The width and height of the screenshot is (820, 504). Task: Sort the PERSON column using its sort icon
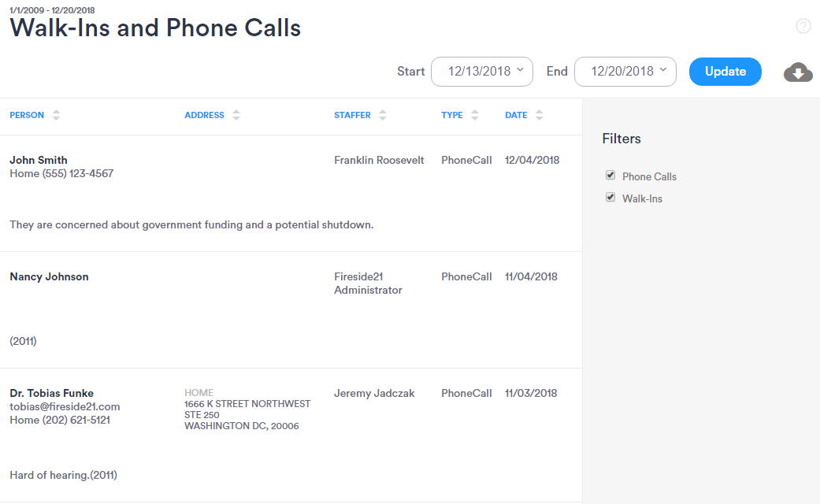[55, 115]
